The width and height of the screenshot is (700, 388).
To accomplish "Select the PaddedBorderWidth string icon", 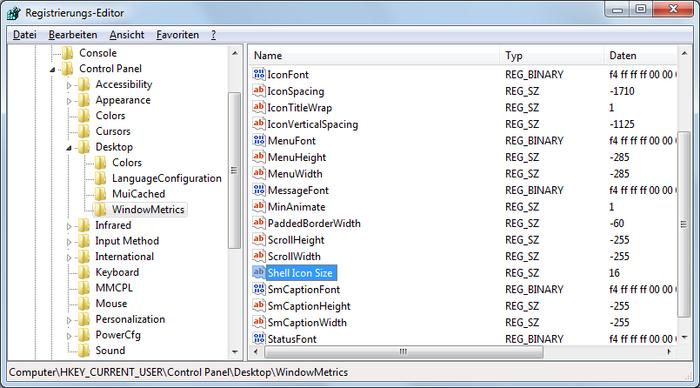I will coord(259,223).
